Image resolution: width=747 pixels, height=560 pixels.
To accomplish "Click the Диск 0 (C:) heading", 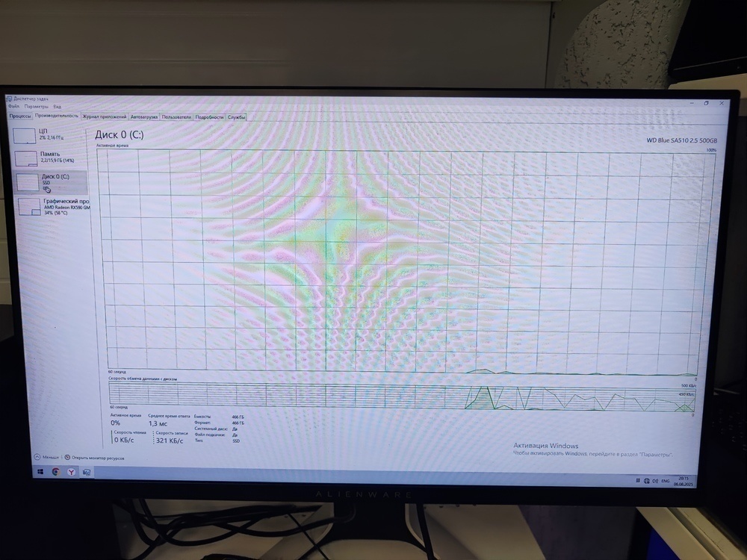I will (119, 134).
